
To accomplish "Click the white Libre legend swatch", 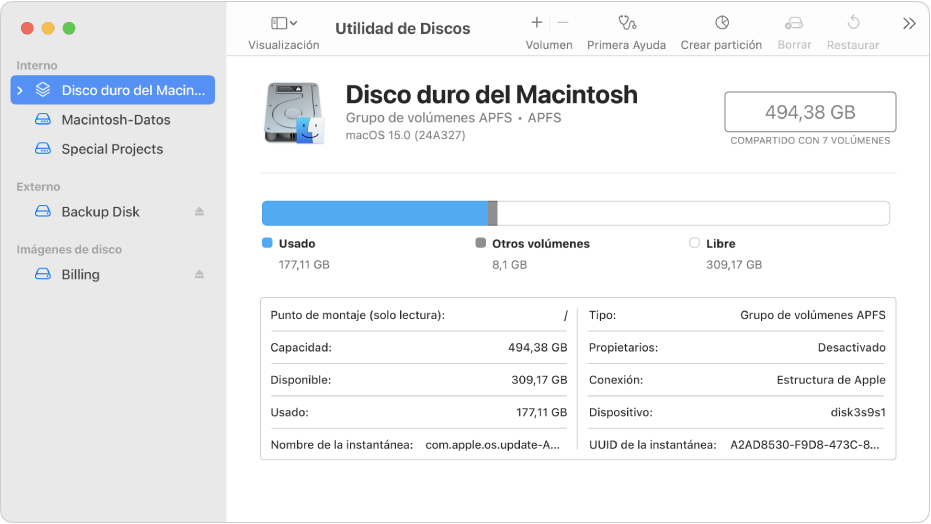I will click(x=694, y=243).
